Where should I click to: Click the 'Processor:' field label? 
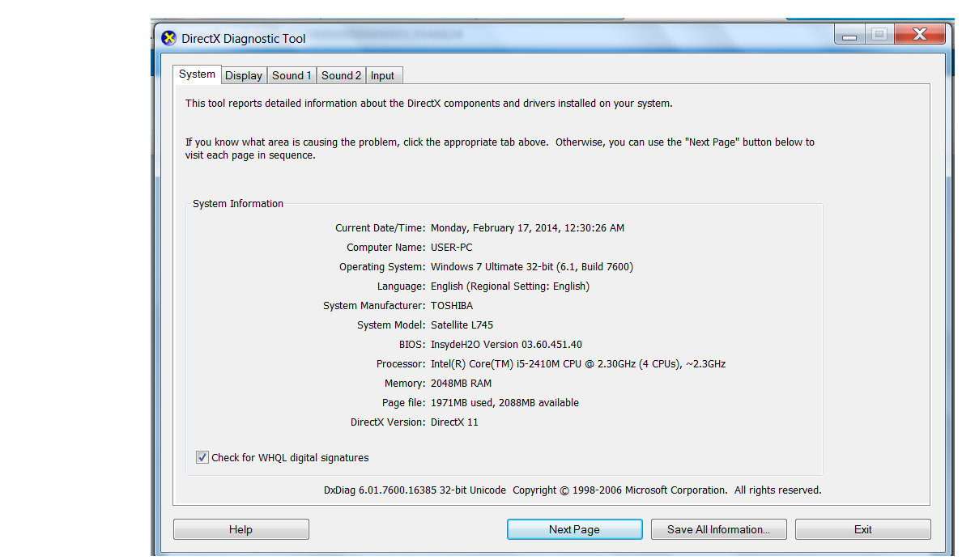pos(401,363)
